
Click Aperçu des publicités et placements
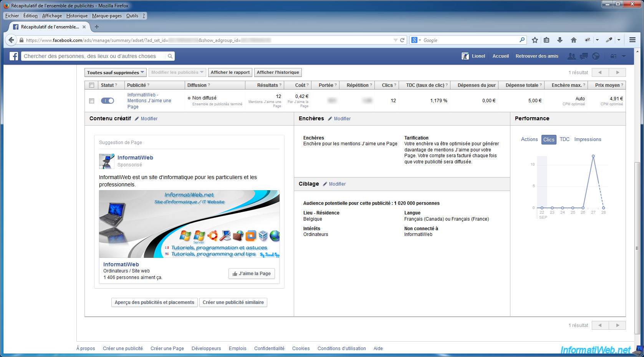154,302
